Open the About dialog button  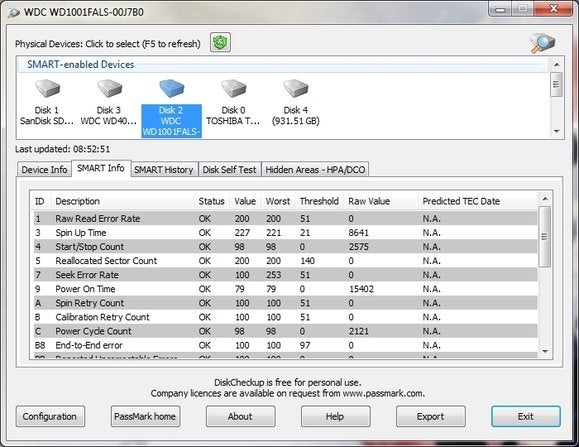240,416
